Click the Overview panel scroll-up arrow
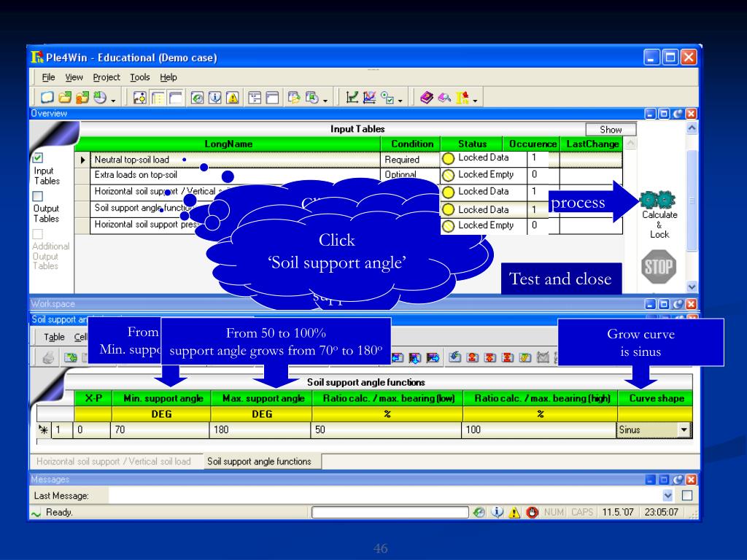Viewport: 747px width, 560px height. click(692, 128)
